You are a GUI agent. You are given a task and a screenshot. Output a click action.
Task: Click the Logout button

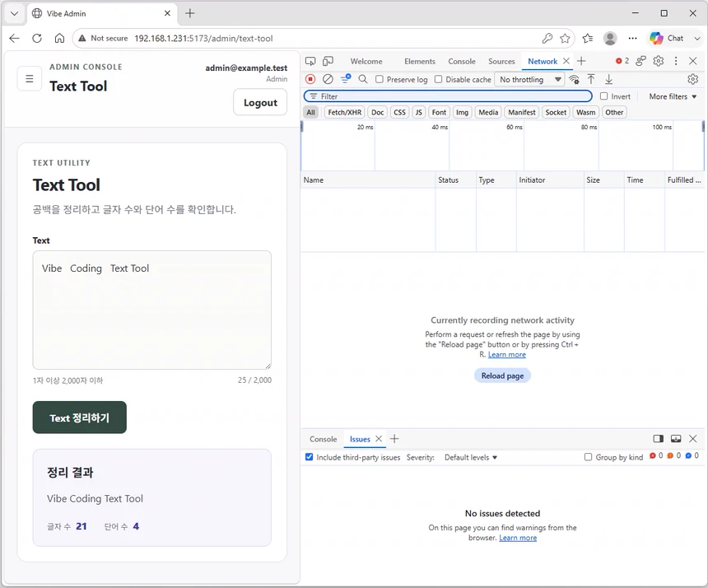tap(260, 102)
